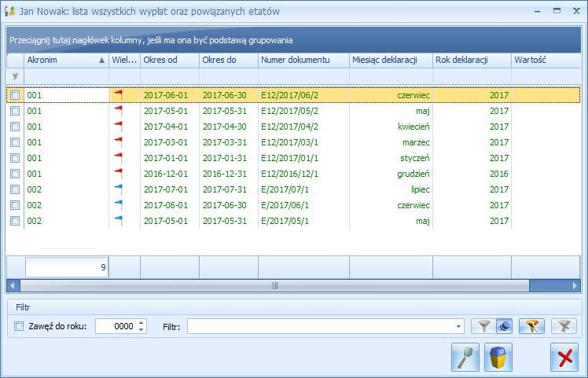Click blue flag in the lipiec 002 row
The image size is (588, 378).
[119, 189]
